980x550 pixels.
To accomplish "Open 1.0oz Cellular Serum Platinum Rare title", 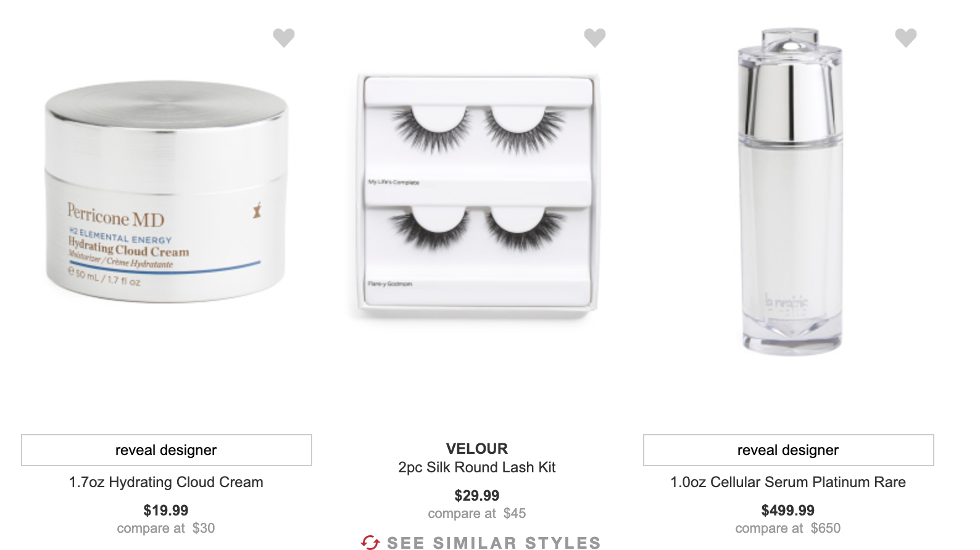I will click(x=788, y=482).
